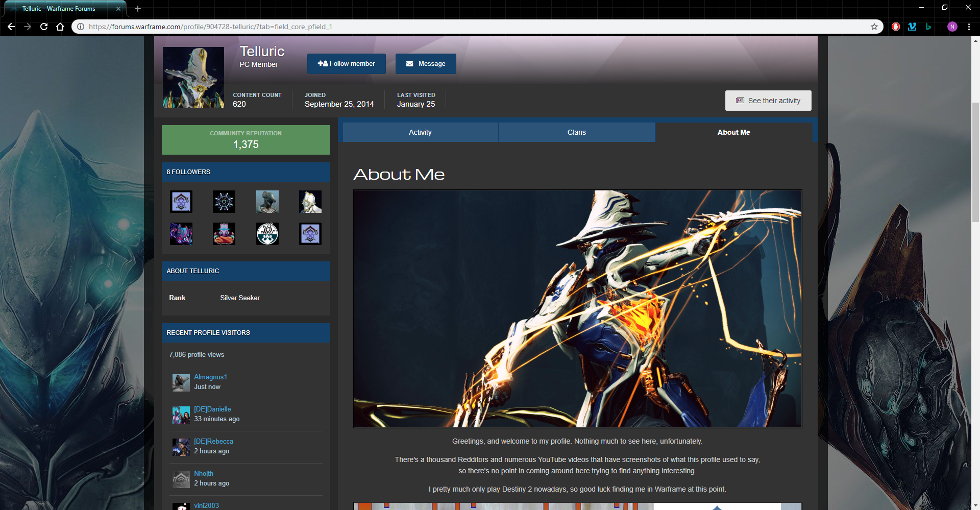Visit Almagnus1's profile link
This screenshot has height=510, width=980.
click(210, 377)
